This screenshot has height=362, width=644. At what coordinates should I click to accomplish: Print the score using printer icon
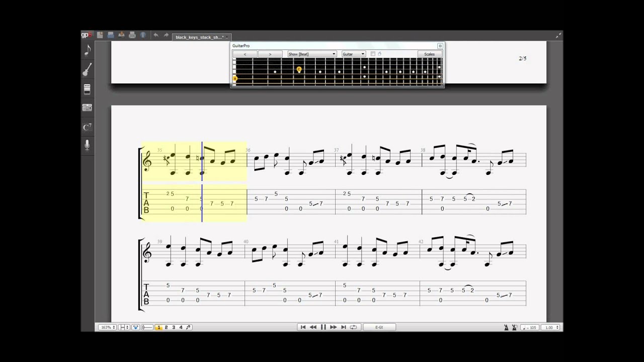coord(132,35)
